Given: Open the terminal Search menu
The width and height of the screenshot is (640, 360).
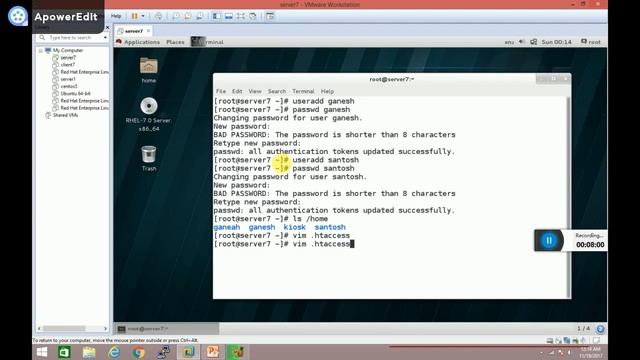Looking at the screenshot, I should 277,91.
